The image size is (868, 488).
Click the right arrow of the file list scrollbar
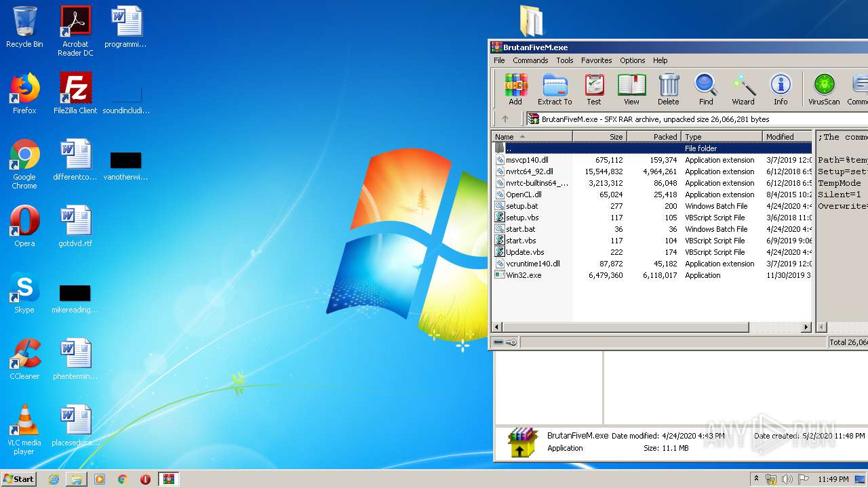point(806,327)
